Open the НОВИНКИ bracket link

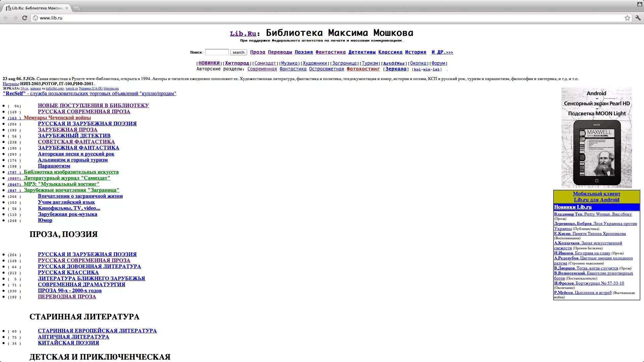209,63
